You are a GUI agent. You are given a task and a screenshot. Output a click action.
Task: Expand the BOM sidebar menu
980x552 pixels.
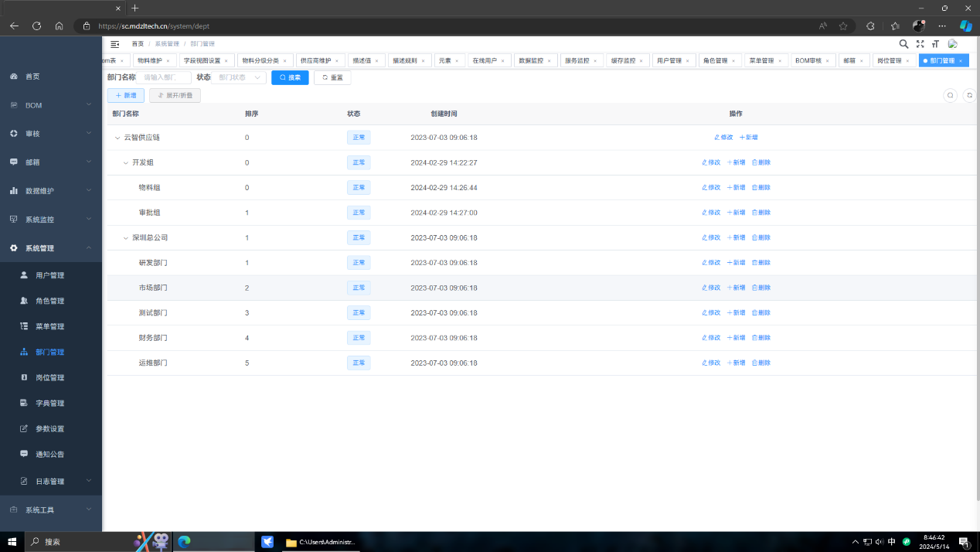pyautogui.click(x=51, y=105)
